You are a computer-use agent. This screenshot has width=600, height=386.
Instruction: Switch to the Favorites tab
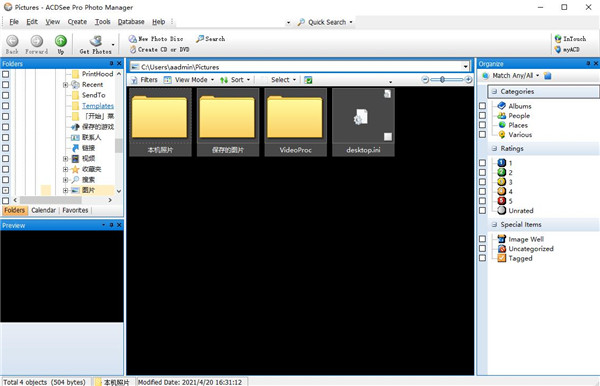click(75, 210)
